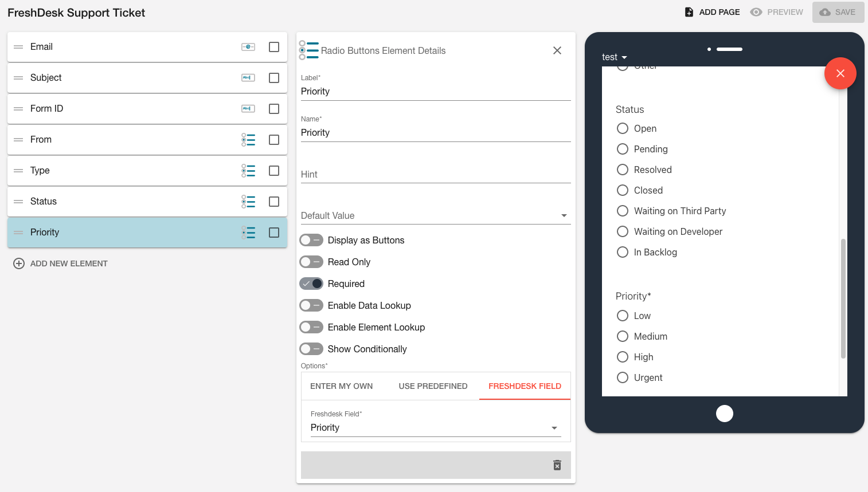Select In Backlog radio button

tap(623, 252)
